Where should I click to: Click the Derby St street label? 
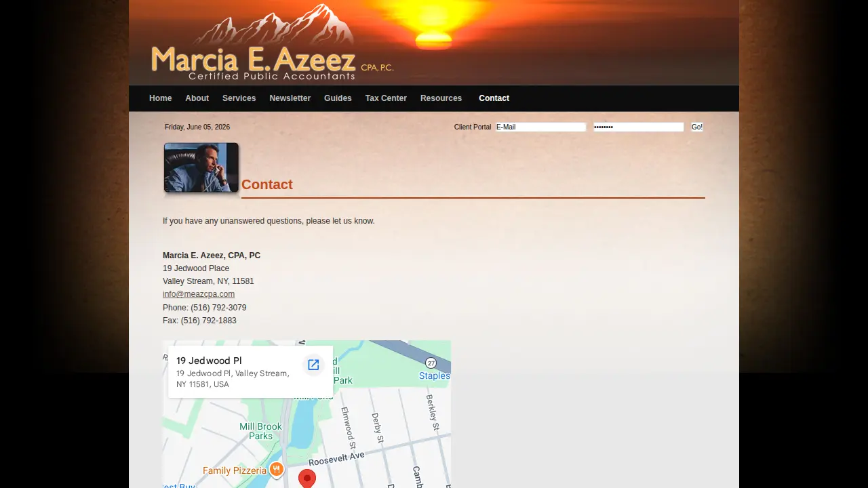pyautogui.click(x=377, y=428)
